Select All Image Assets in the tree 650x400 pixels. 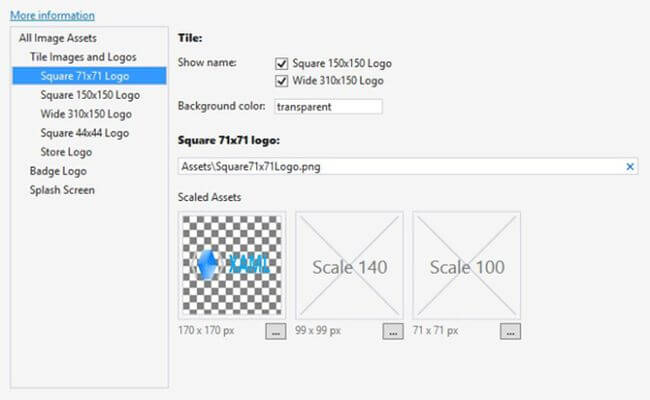click(58, 38)
